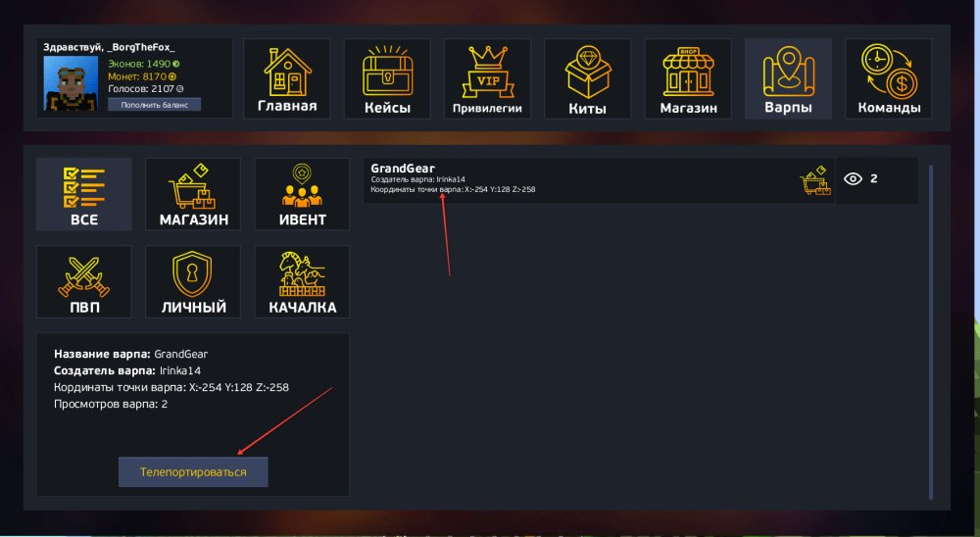Click the Телепортироваться button
Image resolution: width=980 pixels, height=537 pixels.
[x=193, y=472]
